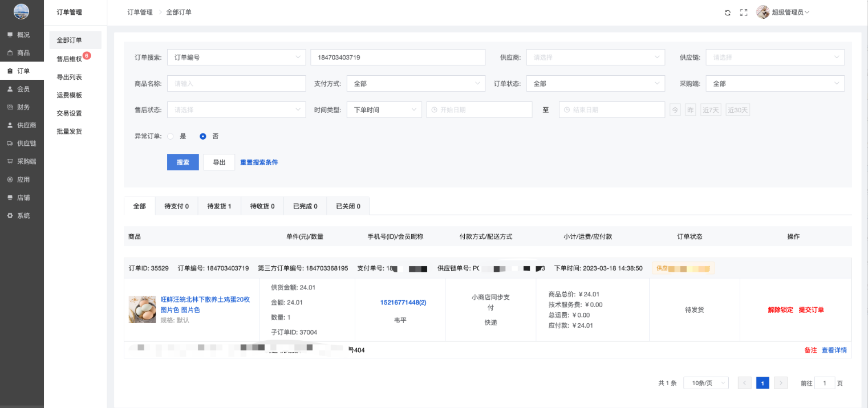Open 系统 settings in the sidebar
The height and width of the screenshot is (408, 868).
[23, 216]
